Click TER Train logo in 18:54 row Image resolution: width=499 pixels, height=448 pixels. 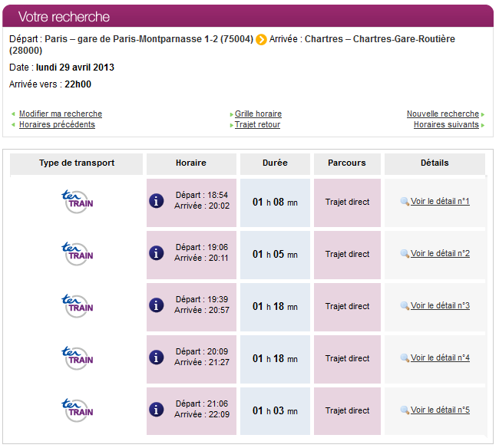(x=77, y=202)
